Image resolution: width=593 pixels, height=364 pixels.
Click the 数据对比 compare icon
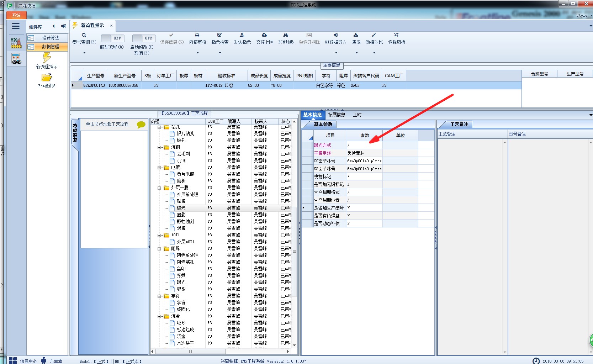click(x=374, y=35)
